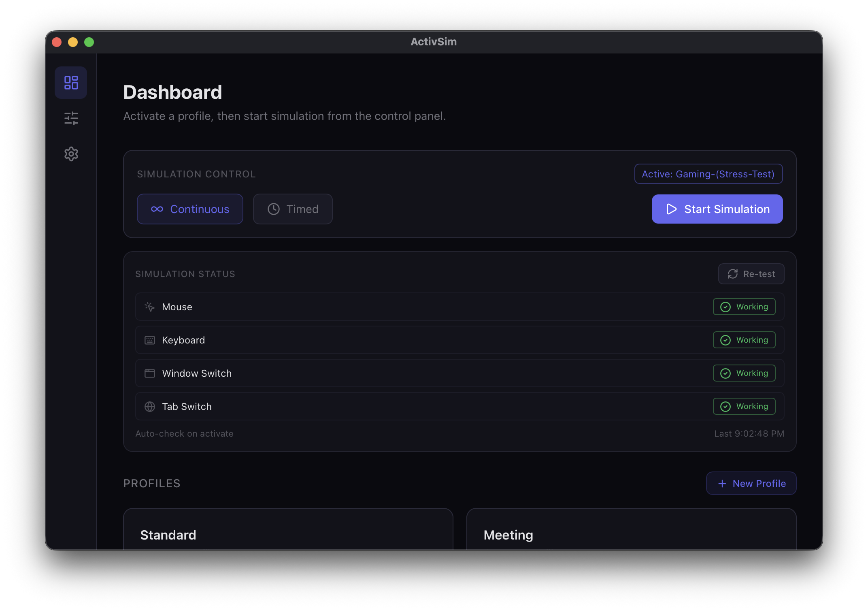Click the play icon inside Start Simulation

pos(671,209)
